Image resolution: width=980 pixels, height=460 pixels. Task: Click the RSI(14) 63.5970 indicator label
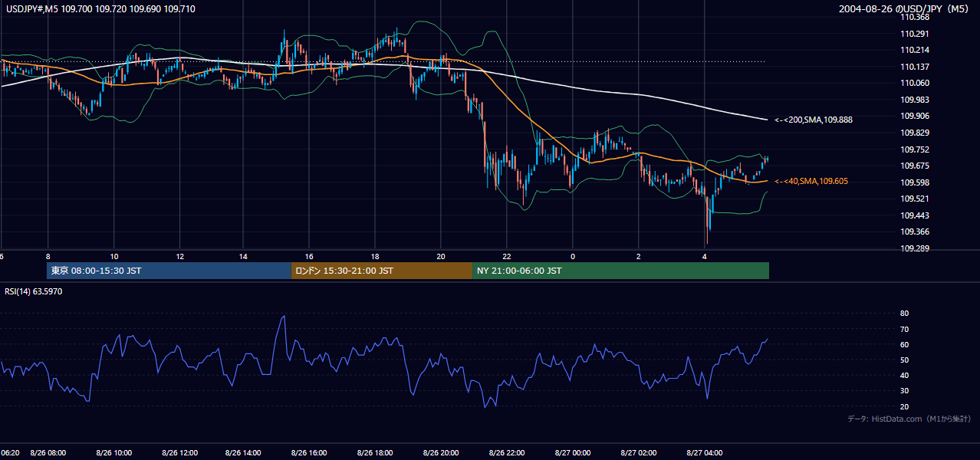[34, 291]
